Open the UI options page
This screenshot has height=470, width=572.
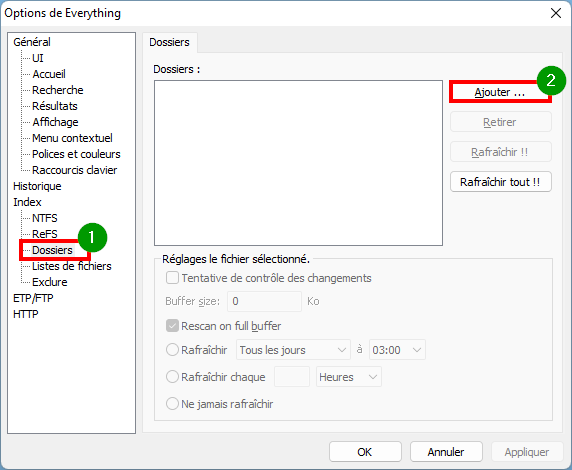(x=38, y=58)
